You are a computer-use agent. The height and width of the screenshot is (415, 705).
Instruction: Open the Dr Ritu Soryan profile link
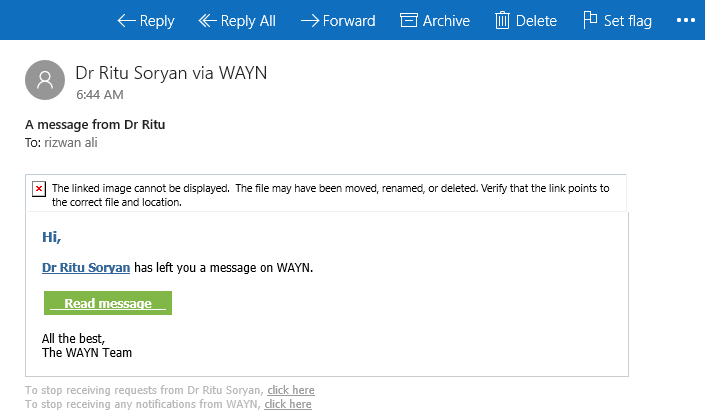(86, 268)
